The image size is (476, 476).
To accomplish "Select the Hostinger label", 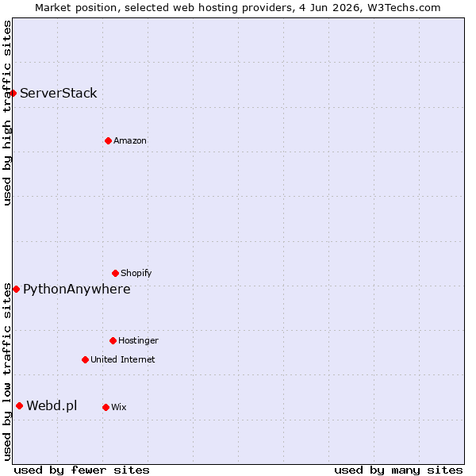I will tap(138, 340).
